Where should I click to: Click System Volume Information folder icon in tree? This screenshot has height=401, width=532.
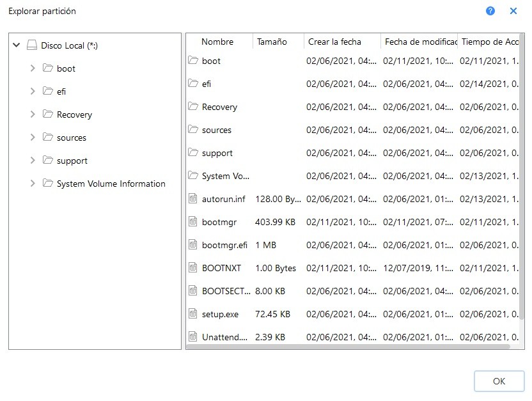point(48,184)
